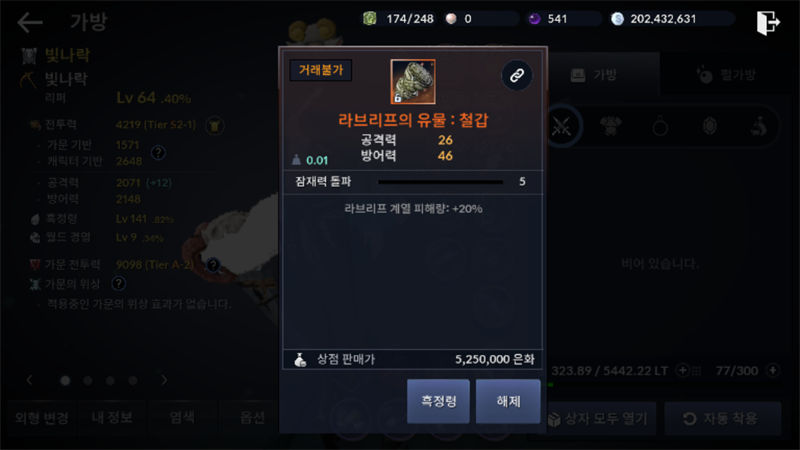
Task: Click the 라브리프의 유물 item thumbnail
Action: [x=413, y=82]
